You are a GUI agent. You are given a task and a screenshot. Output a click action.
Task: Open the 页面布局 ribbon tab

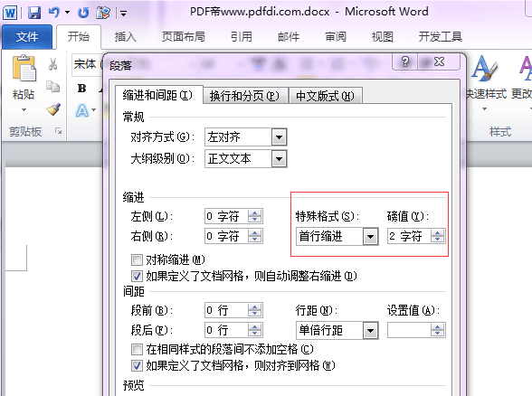[183, 36]
